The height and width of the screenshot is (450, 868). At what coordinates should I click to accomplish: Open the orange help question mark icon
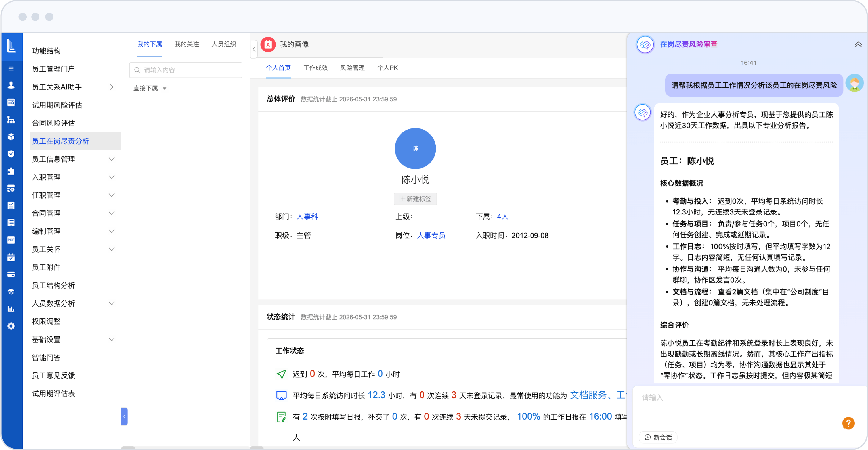coord(848,423)
